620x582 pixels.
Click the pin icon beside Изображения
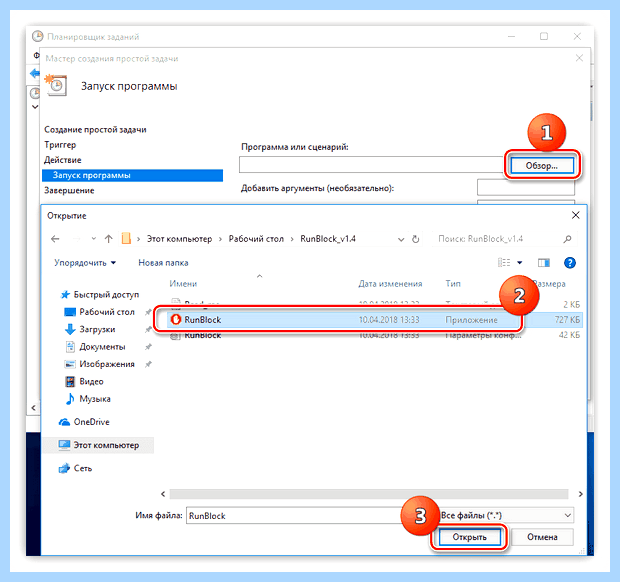pyautogui.click(x=148, y=364)
